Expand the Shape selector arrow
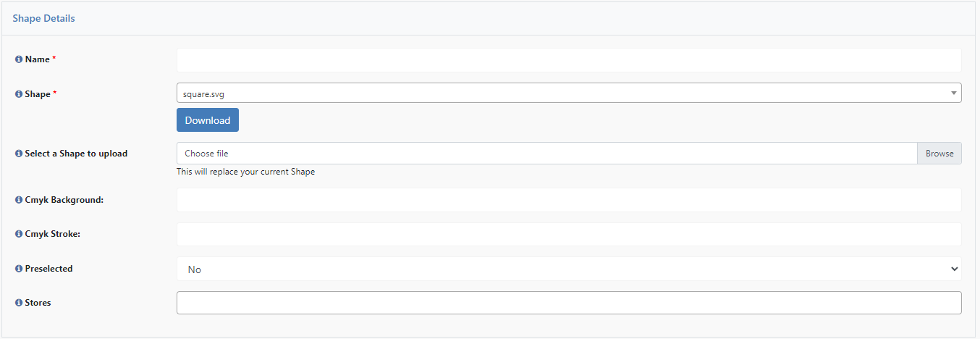 coord(954,93)
